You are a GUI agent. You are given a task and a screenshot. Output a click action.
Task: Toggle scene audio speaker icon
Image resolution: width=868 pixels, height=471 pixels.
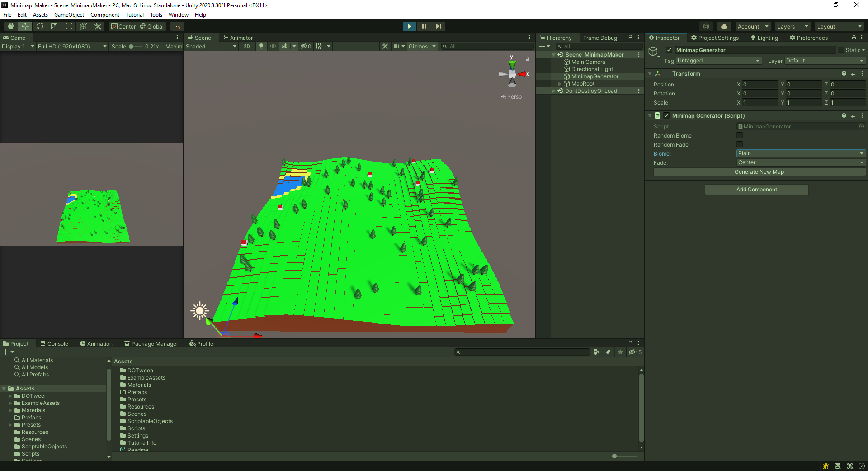[273, 46]
